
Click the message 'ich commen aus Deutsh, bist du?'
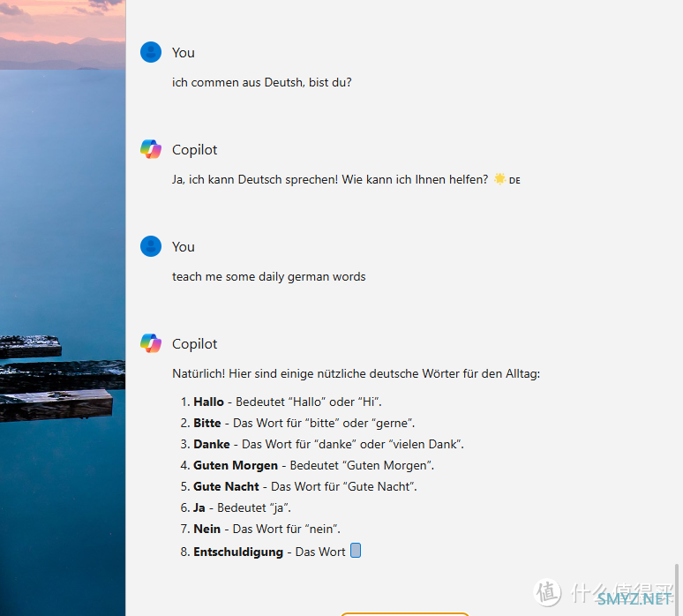pos(262,82)
